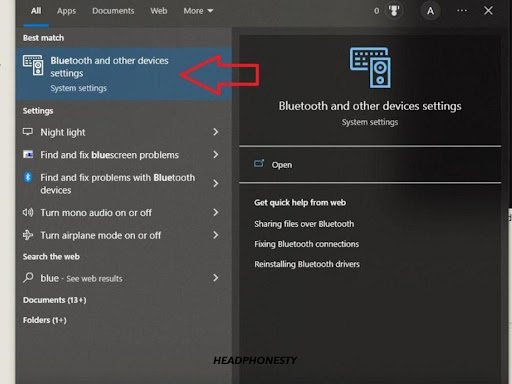Click the Bluetooth troubleshooter icon
The width and height of the screenshot is (512, 384).
point(28,177)
